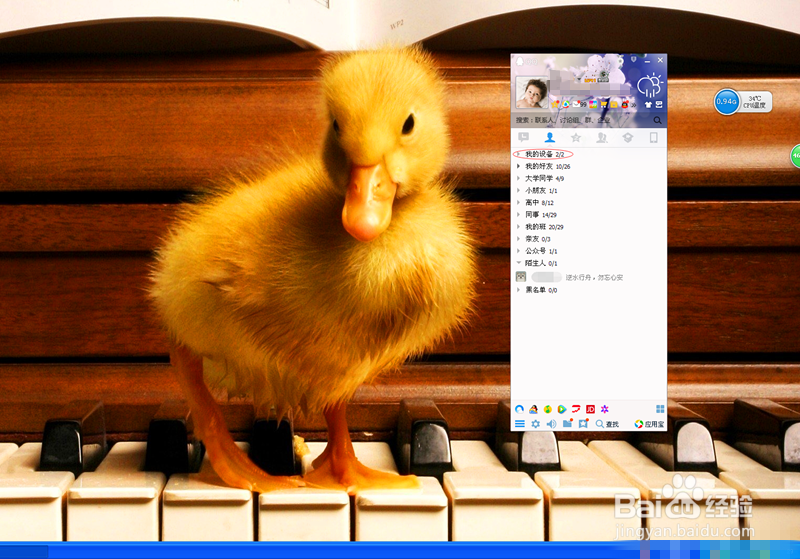Launch the QQ Music yellow-green icon

548,409
